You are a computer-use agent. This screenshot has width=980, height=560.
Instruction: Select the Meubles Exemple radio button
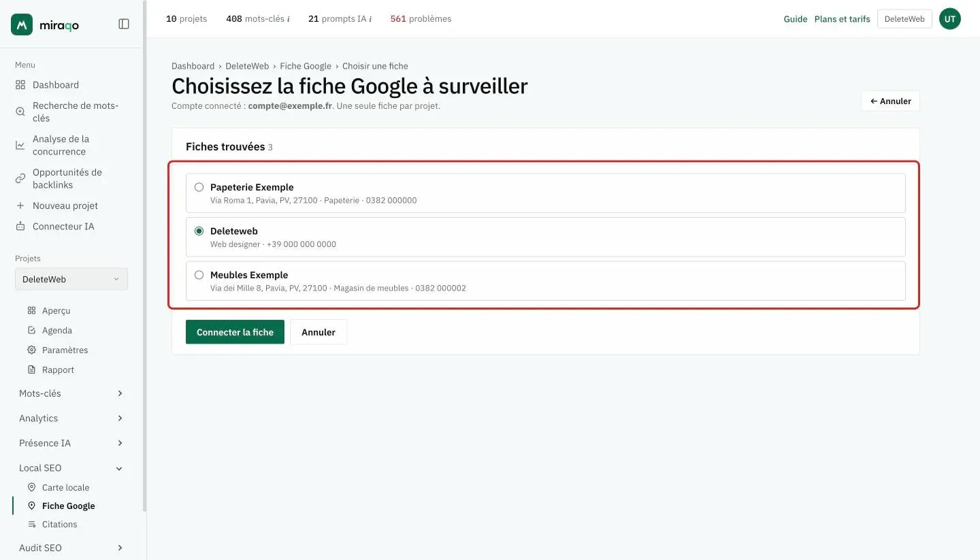199,275
